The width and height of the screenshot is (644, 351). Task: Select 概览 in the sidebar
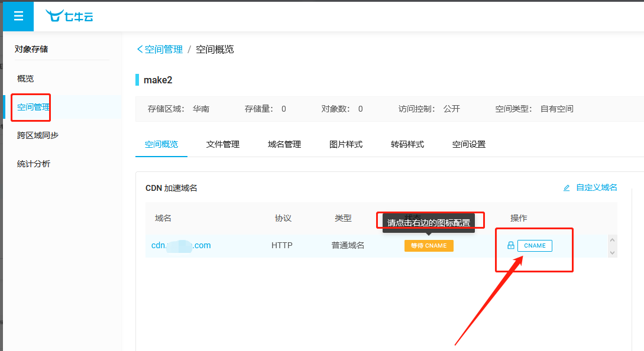click(25, 79)
